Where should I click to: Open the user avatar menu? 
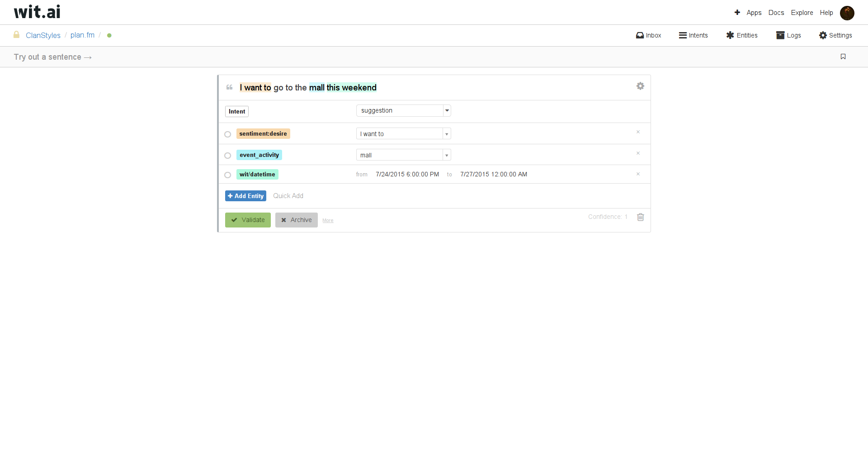tap(847, 13)
